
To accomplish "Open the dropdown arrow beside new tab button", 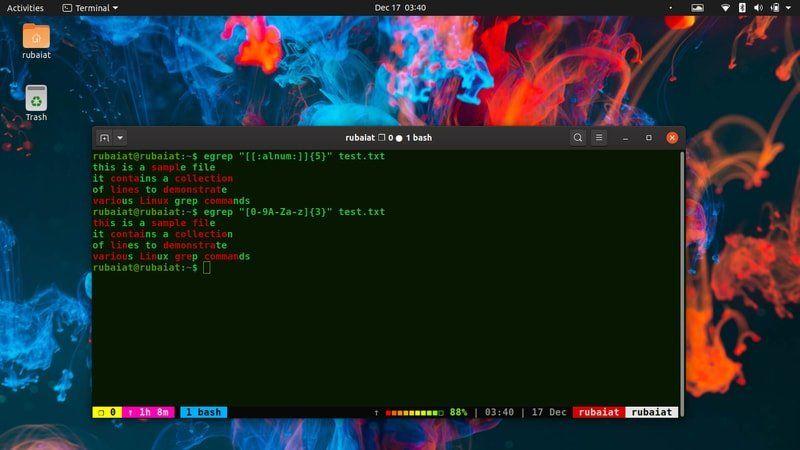I will click(x=120, y=138).
